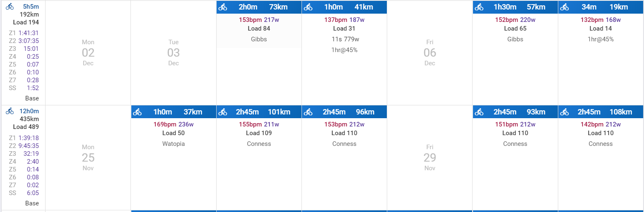This screenshot has width=644, height=212.
Task: Select the empty Mon 25 Nov day
Action: click(88, 157)
